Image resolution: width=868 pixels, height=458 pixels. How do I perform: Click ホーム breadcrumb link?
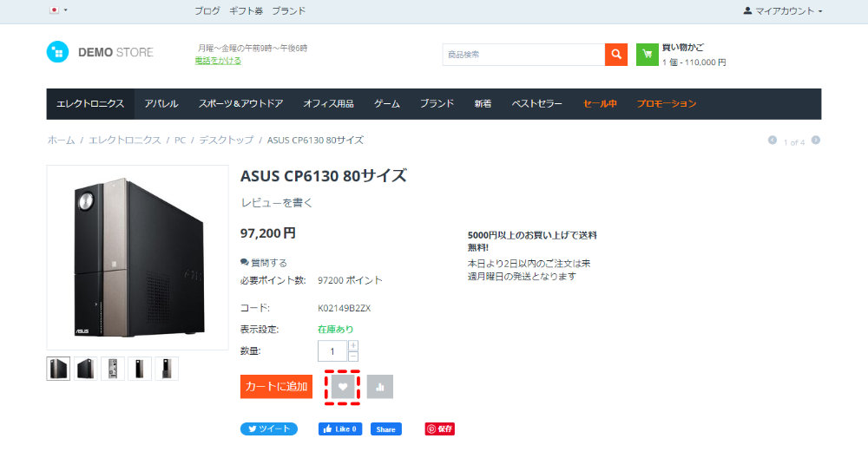[x=61, y=141]
